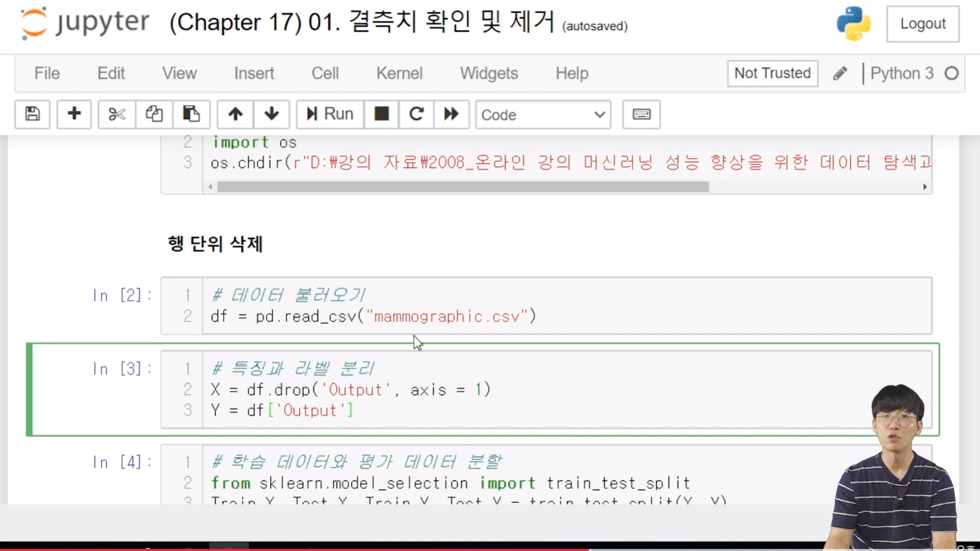Image resolution: width=980 pixels, height=551 pixels.
Task: Open the command palette keyboard icon
Action: click(641, 114)
